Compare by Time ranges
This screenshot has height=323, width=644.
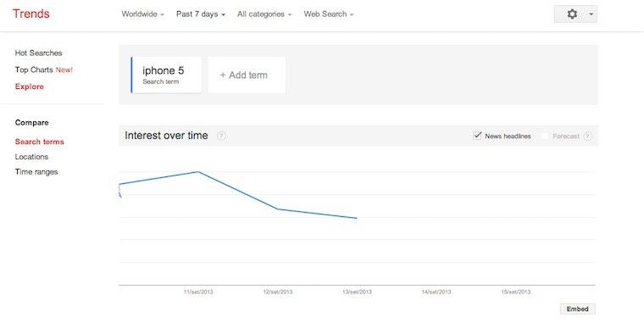[36, 172]
